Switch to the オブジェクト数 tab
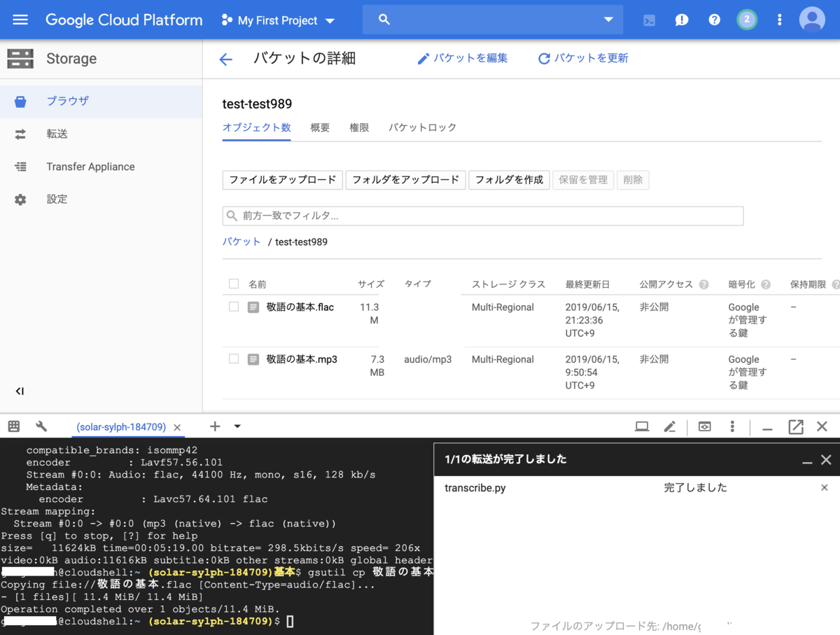840x635 pixels. pos(256,127)
